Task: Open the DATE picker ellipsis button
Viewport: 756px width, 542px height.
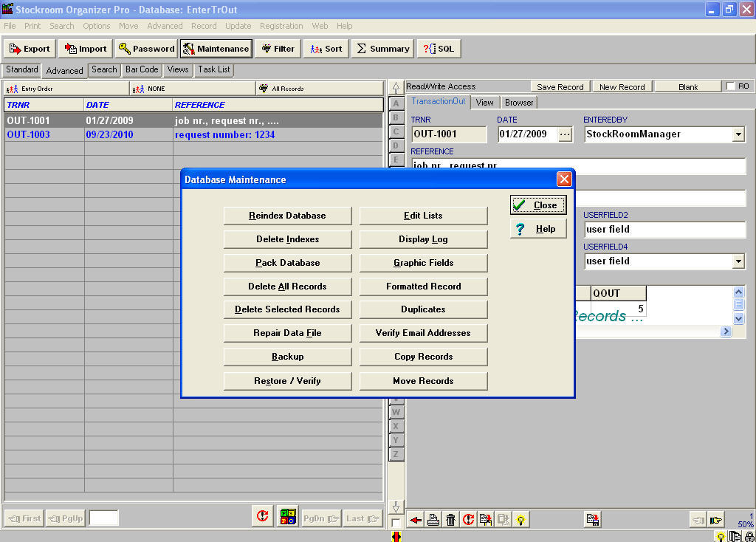Action: click(565, 134)
